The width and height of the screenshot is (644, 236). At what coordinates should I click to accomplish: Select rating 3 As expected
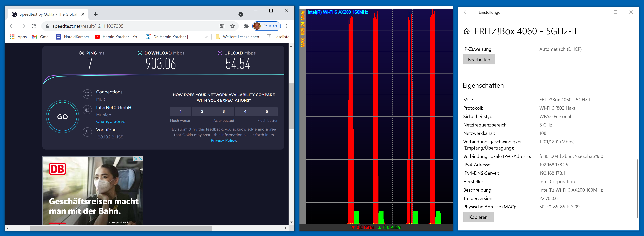pyautogui.click(x=224, y=111)
